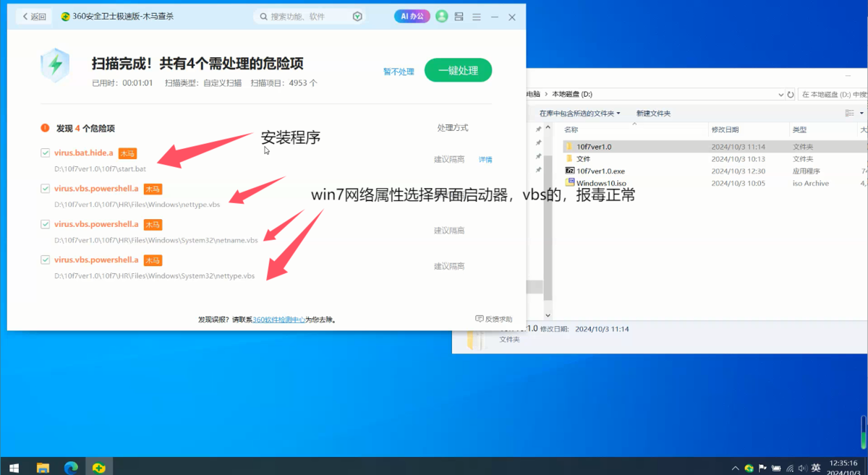Uncheck the nettype.vbs item under Files\Windows
This screenshot has width=868, height=475.
pyautogui.click(x=46, y=189)
